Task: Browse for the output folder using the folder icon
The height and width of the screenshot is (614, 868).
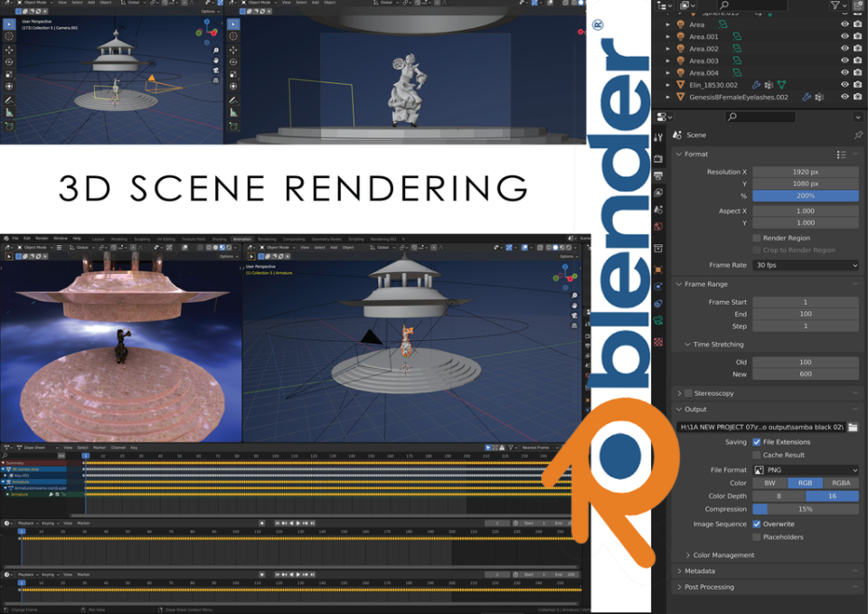Action: click(x=853, y=427)
